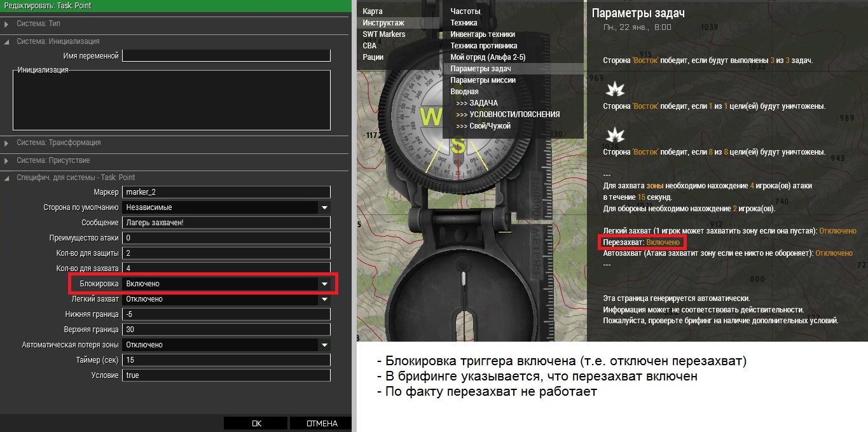Expand the Система: Присутствие section
This screenshot has width=868, height=432.
[x=7, y=160]
